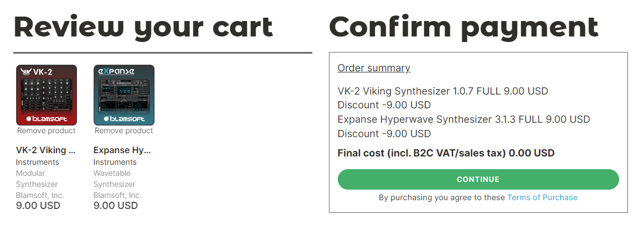Open the VK-2 product thumbnail
This screenshot has height=230, width=644.
(x=47, y=95)
